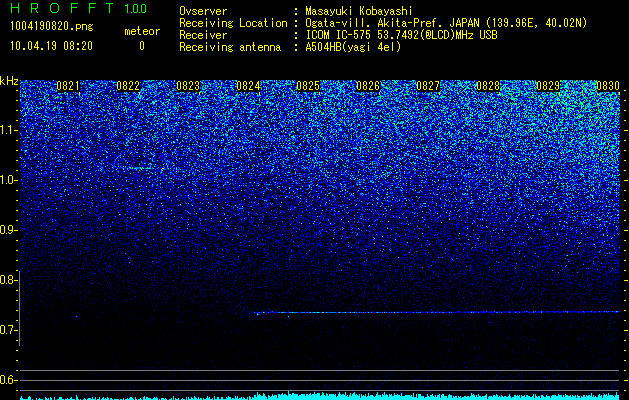Click the 0827 time marker
The width and height of the screenshot is (629, 400).
tap(428, 86)
